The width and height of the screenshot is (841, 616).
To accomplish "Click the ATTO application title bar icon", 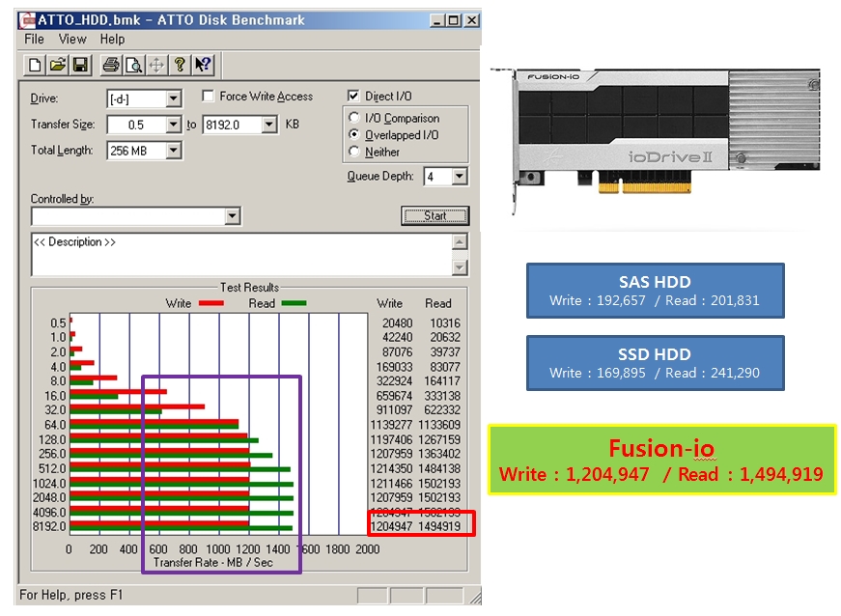I will 27,20.
